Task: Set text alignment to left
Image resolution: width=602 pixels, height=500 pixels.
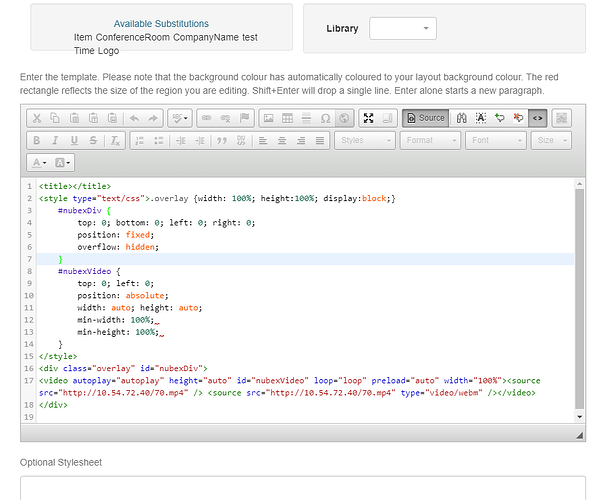Action: [x=263, y=141]
